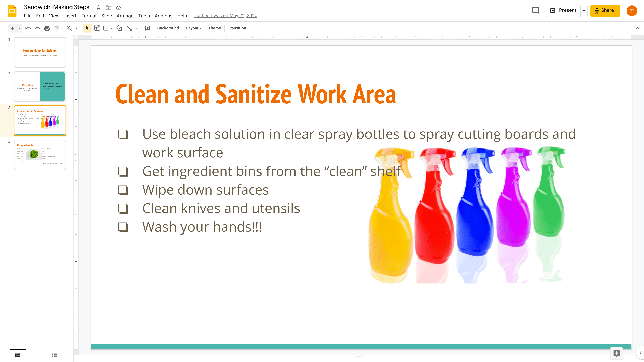Screen dimensions: 644x362
Task: Expand the Present options arrow
Action: (584, 11)
